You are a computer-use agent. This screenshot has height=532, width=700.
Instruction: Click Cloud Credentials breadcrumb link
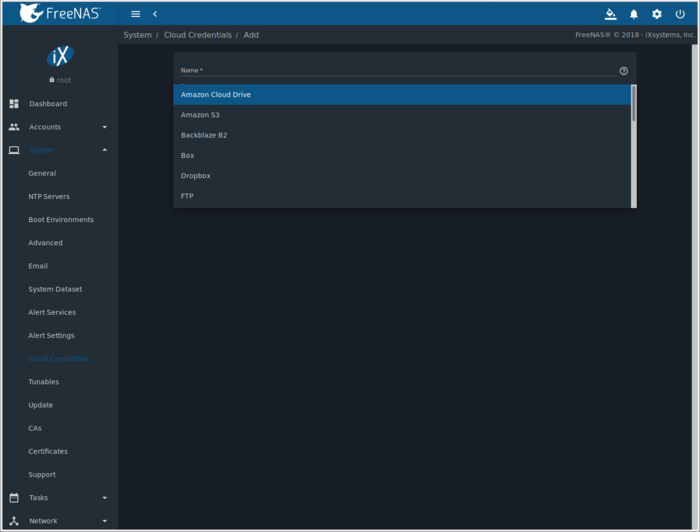tap(197, 35)
